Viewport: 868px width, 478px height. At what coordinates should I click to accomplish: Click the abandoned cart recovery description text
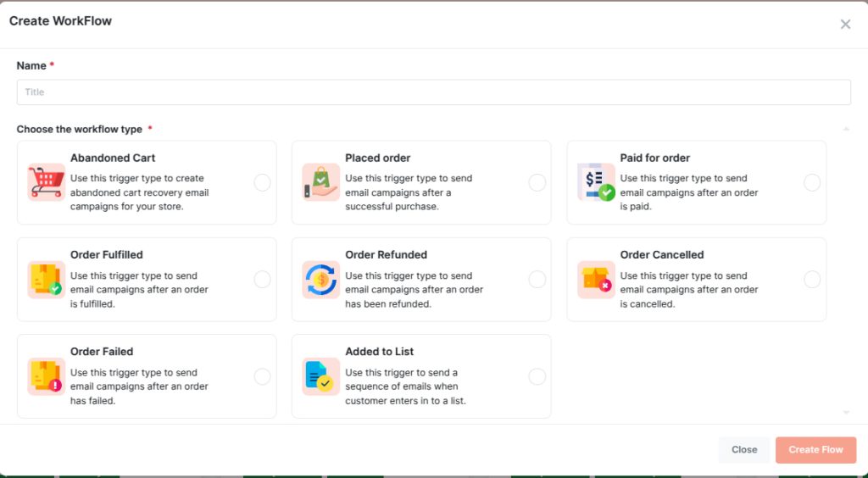(x=140, y=192)
